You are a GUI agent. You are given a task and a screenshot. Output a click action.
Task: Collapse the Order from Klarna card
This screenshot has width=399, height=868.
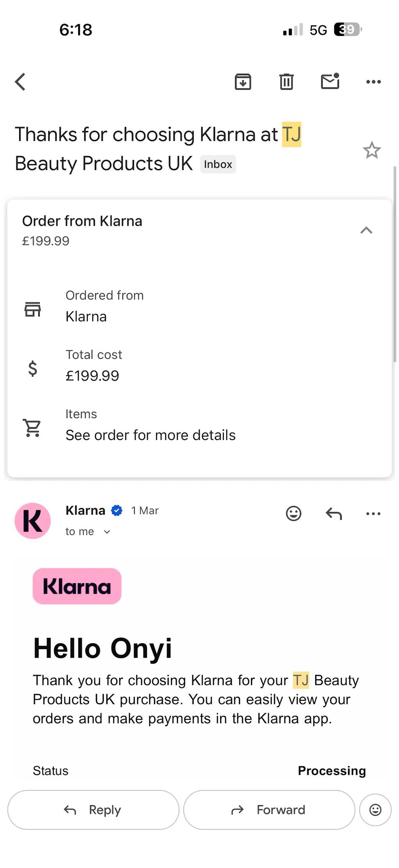[x=366, y=231]
